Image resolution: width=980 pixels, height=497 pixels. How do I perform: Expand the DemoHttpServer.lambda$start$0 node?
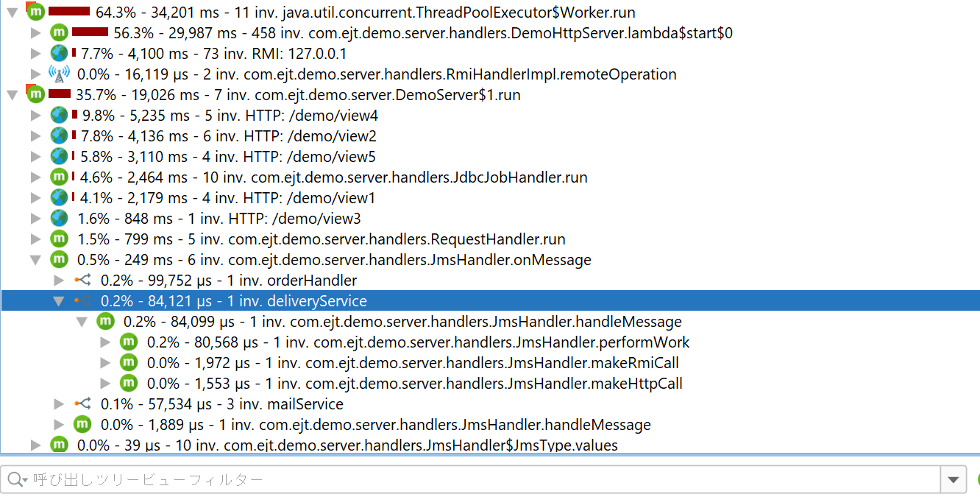coord(35,33)
